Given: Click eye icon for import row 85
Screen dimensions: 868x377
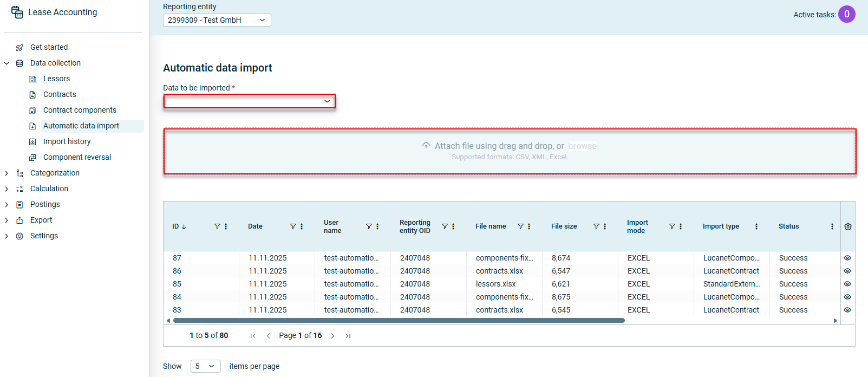Looking at the screenshot, I should [x=847, y=284].
